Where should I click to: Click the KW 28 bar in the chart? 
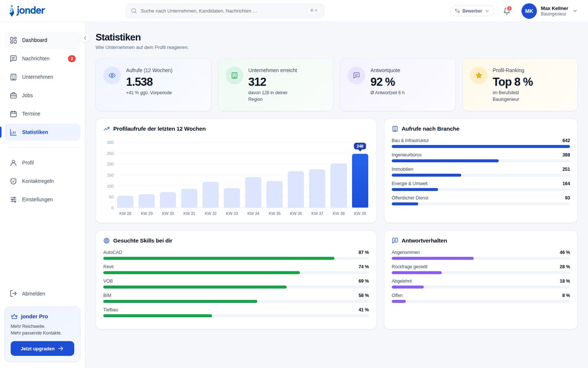click(125, 202)
